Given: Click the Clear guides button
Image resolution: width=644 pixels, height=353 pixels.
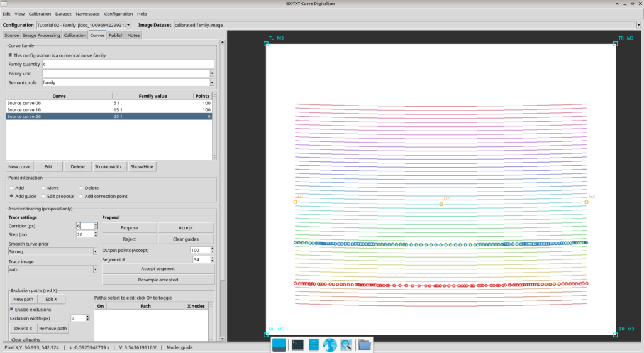Looking at the screenshot, I should 186,239.
